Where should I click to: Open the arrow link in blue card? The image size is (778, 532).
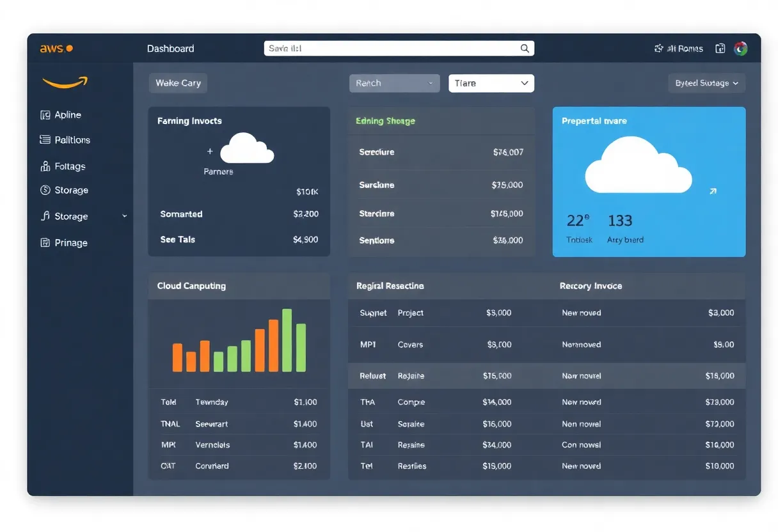point(713,191)
